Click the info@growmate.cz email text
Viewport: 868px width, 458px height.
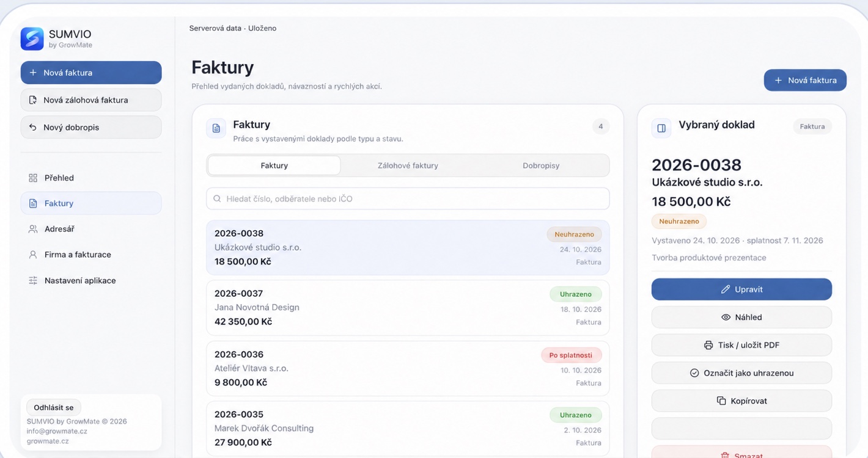pyautogui.click(x=57, y=431)
